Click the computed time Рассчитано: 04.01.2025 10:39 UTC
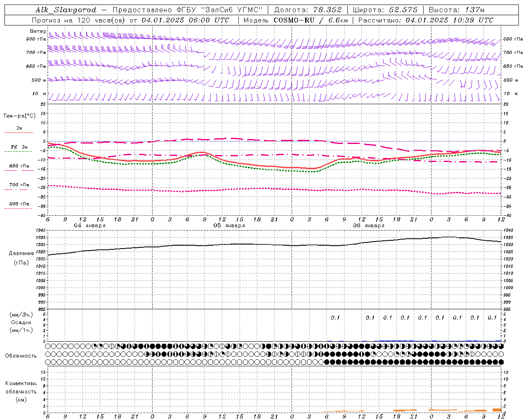 (426, 20)
